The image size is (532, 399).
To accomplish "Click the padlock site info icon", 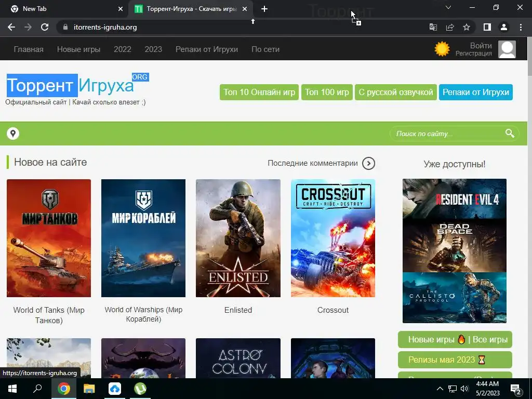I will coord(65,27).
